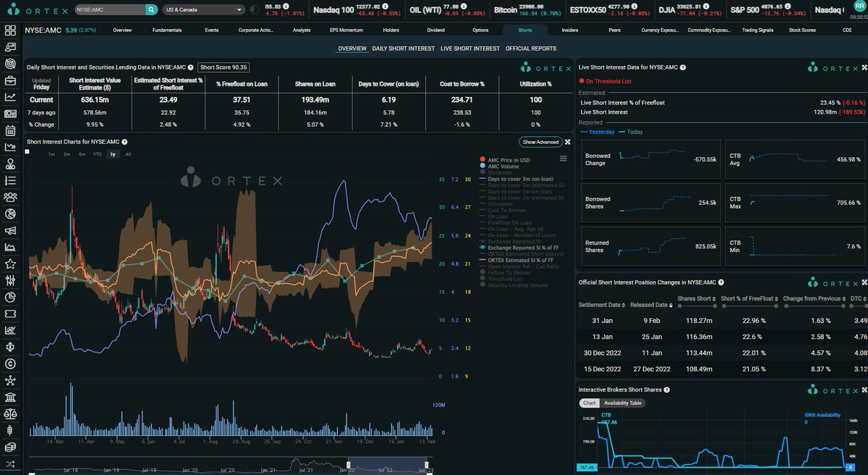Select the 6m chart range

point(82,154)
